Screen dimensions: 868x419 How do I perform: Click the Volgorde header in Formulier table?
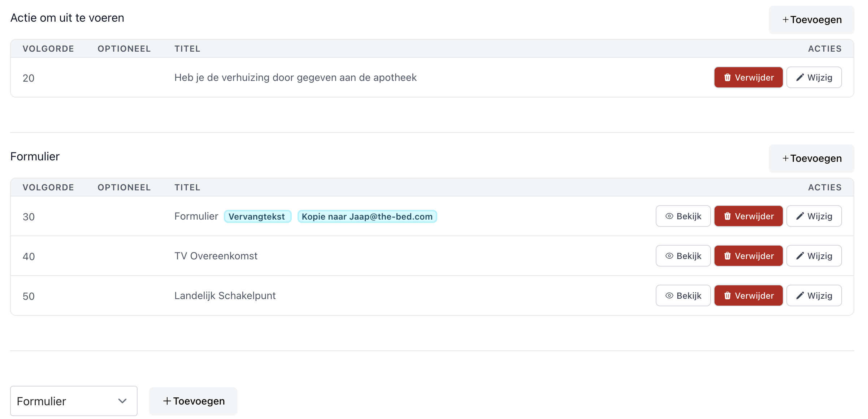(x=48, y=187)
